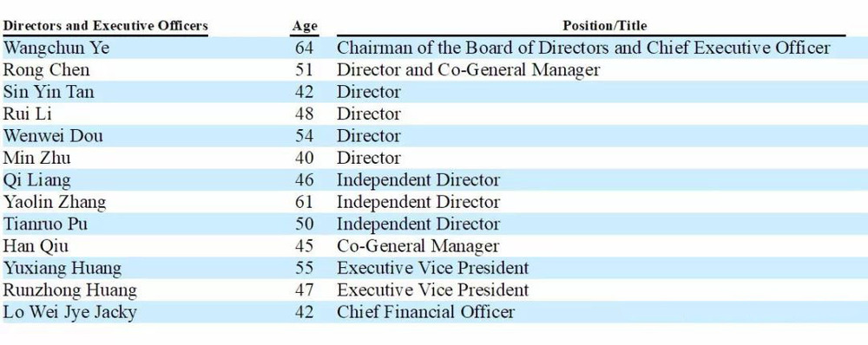
Task: Click the Chief Financial Officer title text
Action: 425,312
